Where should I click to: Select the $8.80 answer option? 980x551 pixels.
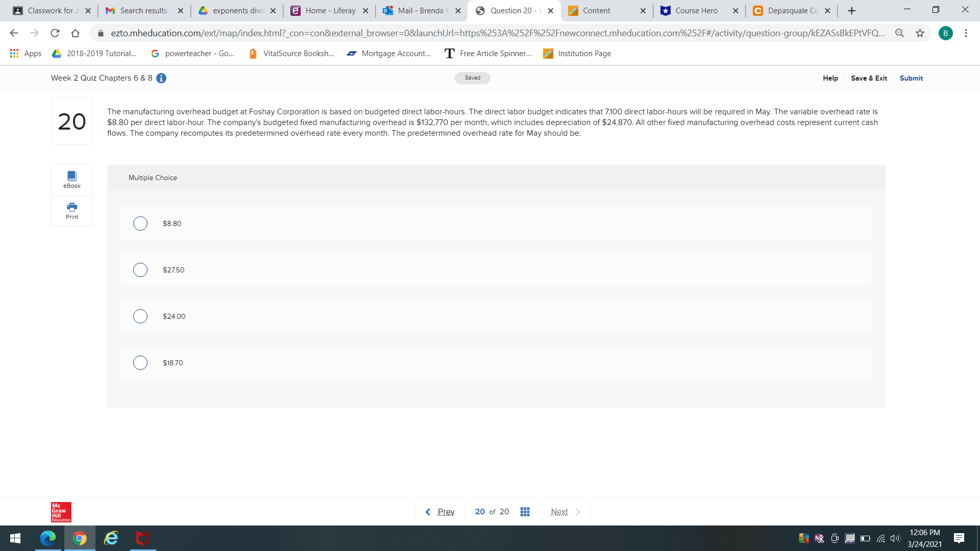point(140,223)
